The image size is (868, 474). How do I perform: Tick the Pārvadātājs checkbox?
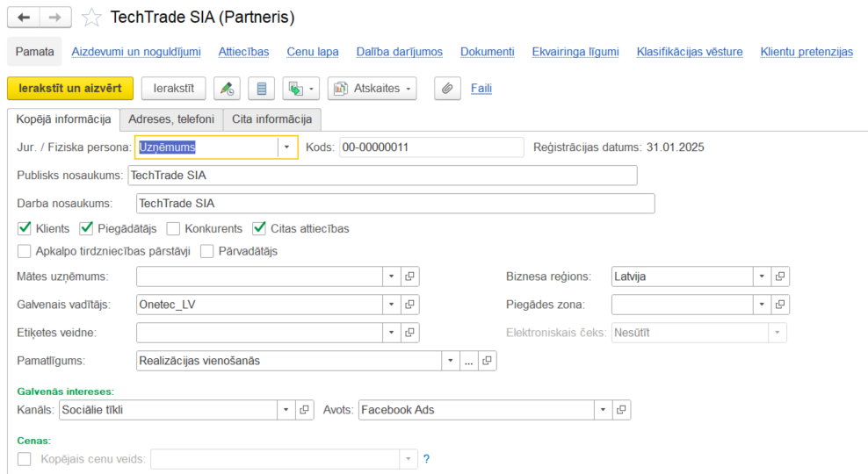click(x=207, y=252)
